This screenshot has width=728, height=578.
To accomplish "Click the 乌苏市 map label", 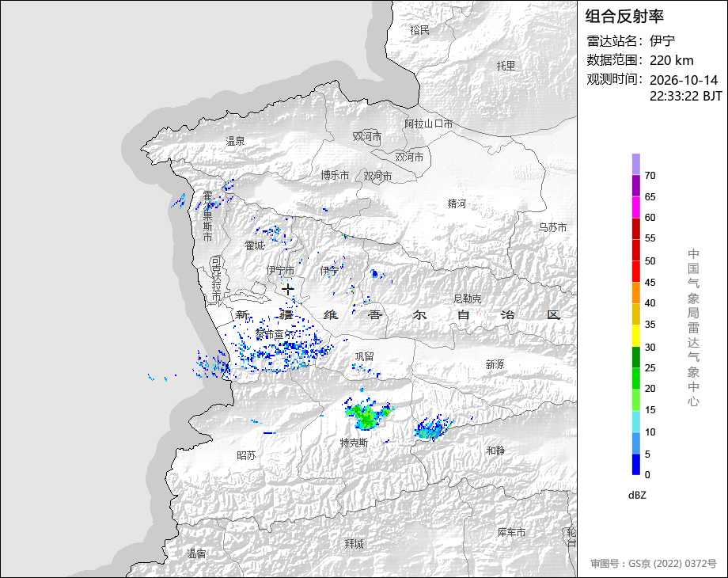I will coord(553,228).
